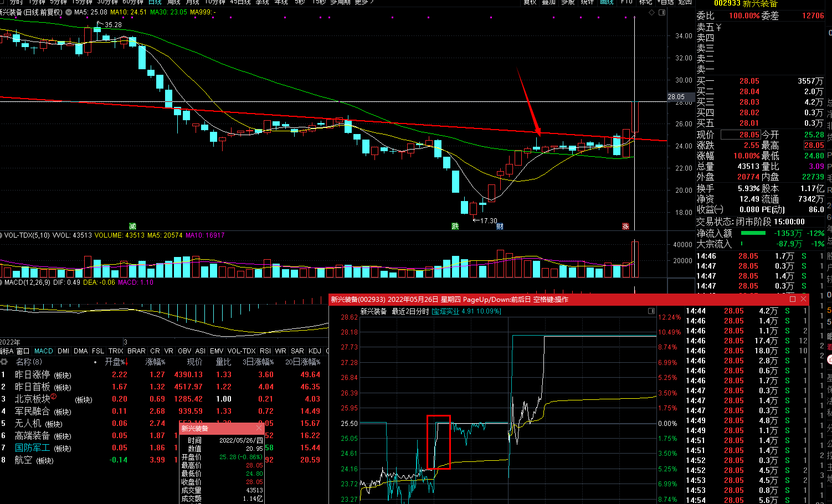Image resolution: width=832 pixels, height=504 pixels.
Task: Switch to the OBV indicator tab
Action: click(184, 351)
